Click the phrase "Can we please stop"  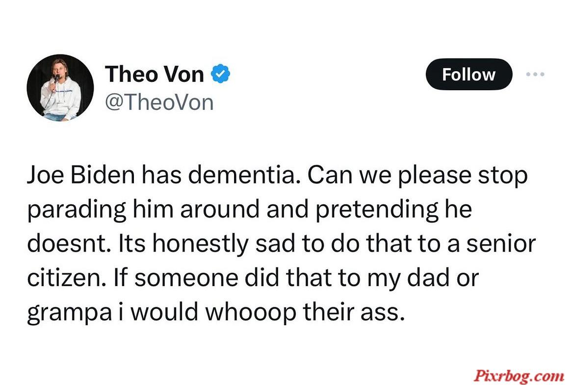[417, 176]
